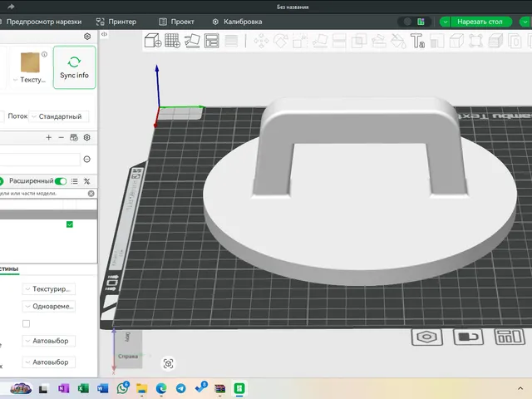The height and width of the screenshot is (399, 532).
Task: Click the Add model cube icon
Action: tap(153, 41)
